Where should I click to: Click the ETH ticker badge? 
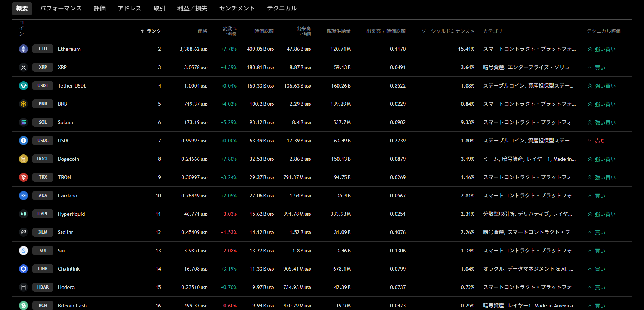click(x=43, y=49)
